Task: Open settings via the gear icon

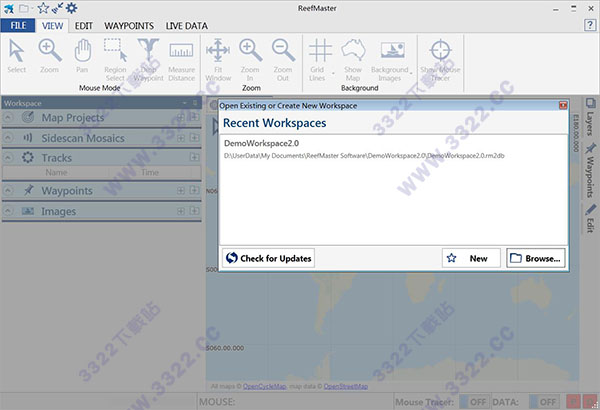Action: pos(72,8)
